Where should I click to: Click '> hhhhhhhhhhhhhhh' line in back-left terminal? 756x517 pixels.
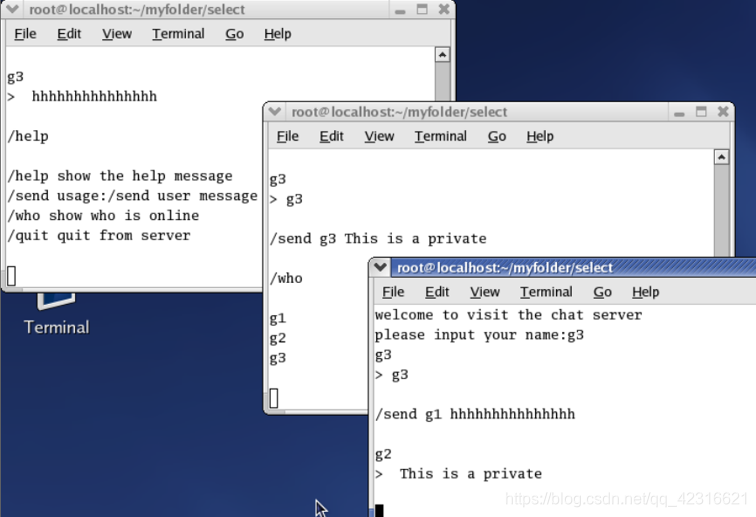click(82, 96)
